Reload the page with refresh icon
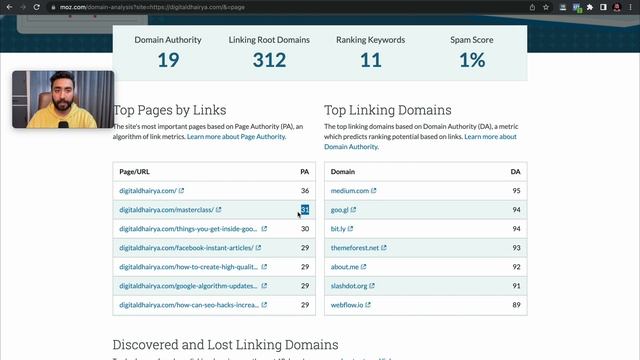This screenshot has width=640, height=360. (36, 7)
